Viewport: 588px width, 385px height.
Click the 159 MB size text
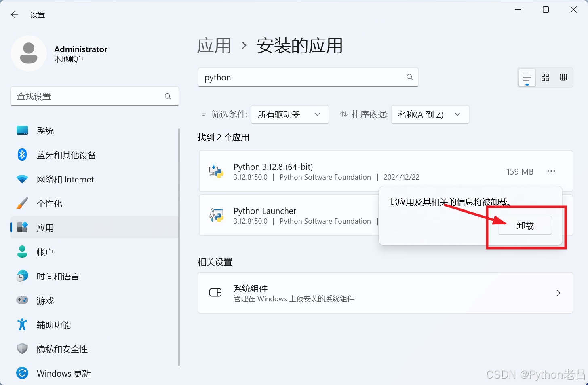point(520,172)
